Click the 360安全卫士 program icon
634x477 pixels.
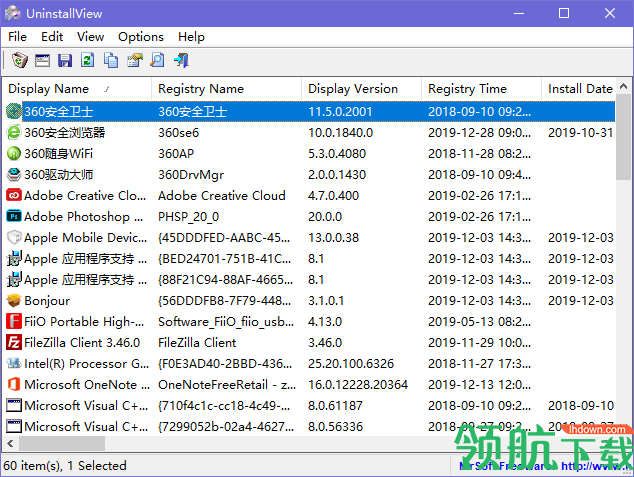point(14,111)
